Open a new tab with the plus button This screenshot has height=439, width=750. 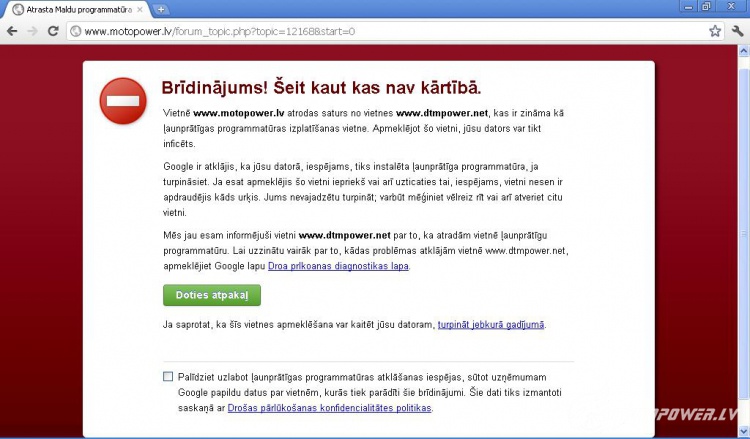[161, 9]
